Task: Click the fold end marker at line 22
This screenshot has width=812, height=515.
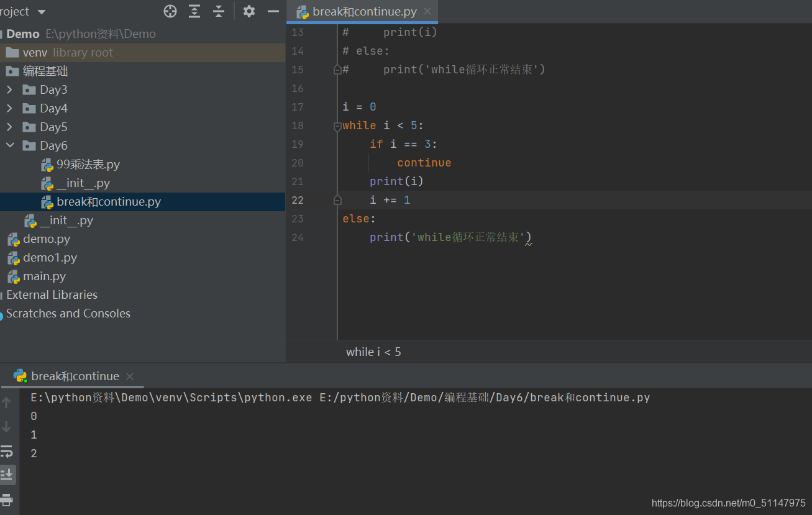Action: pyautogui.click(x=337, y=200)
